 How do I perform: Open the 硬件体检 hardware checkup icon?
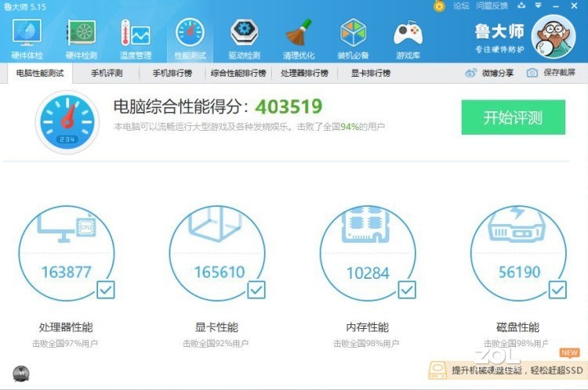(27, 39)
